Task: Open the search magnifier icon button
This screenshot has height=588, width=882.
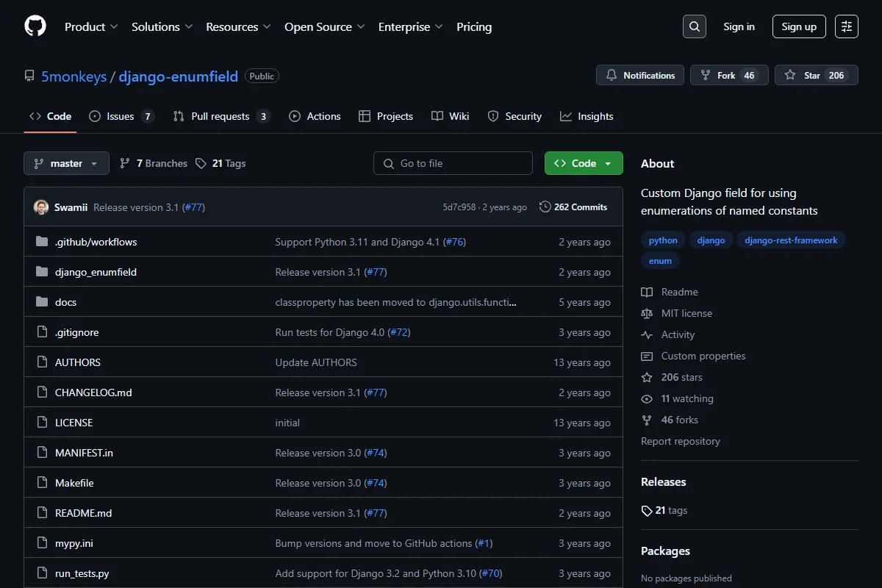Action: point(695,26)
